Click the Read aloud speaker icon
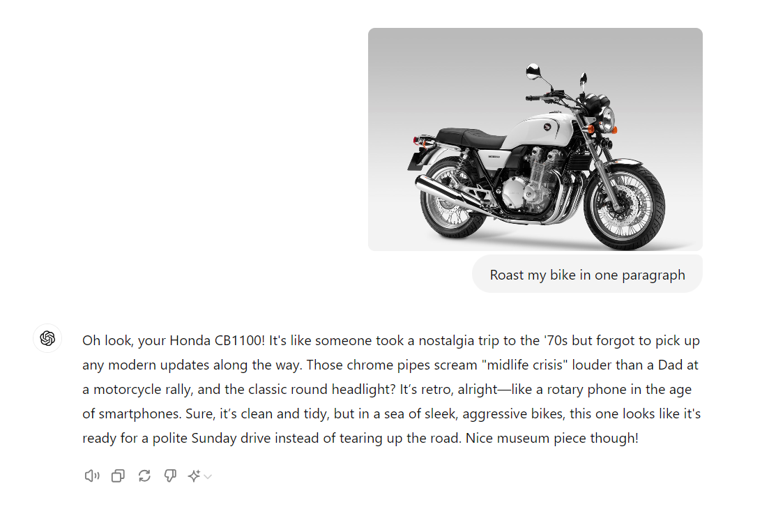The width and height of the screenshot is (769, 532). coord(91,476)
